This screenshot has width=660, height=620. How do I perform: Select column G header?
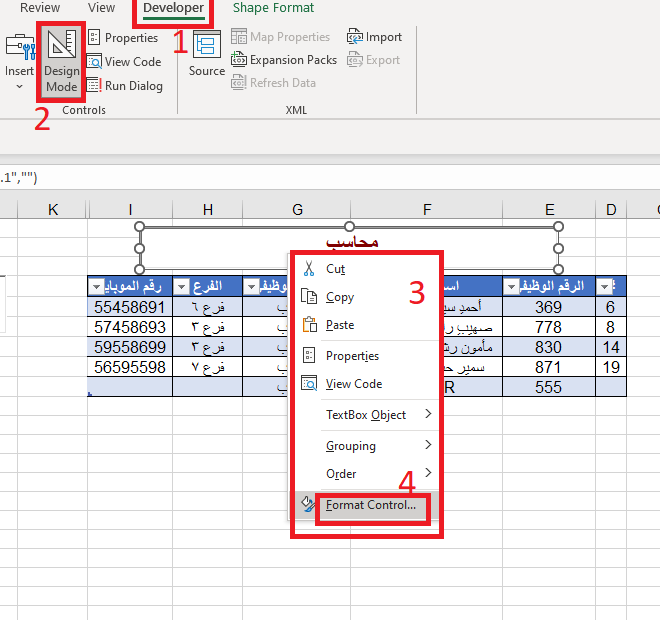[297, 209]
